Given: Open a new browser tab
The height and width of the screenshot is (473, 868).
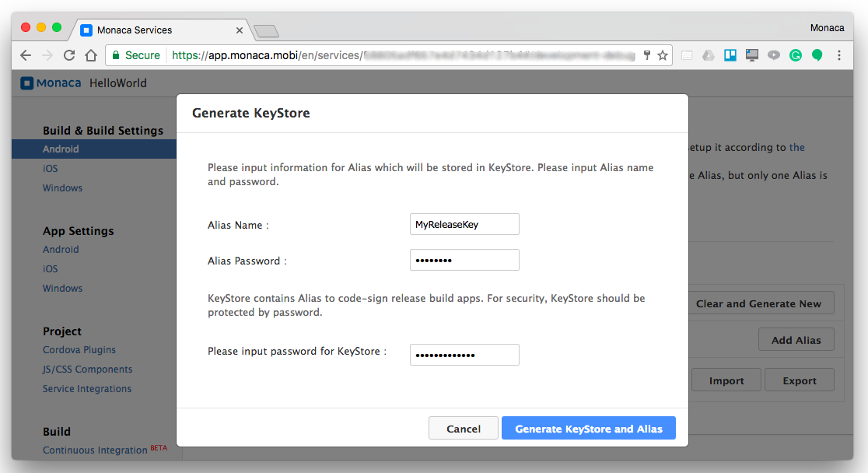Looking at the screenshot, I should [266, 31].
